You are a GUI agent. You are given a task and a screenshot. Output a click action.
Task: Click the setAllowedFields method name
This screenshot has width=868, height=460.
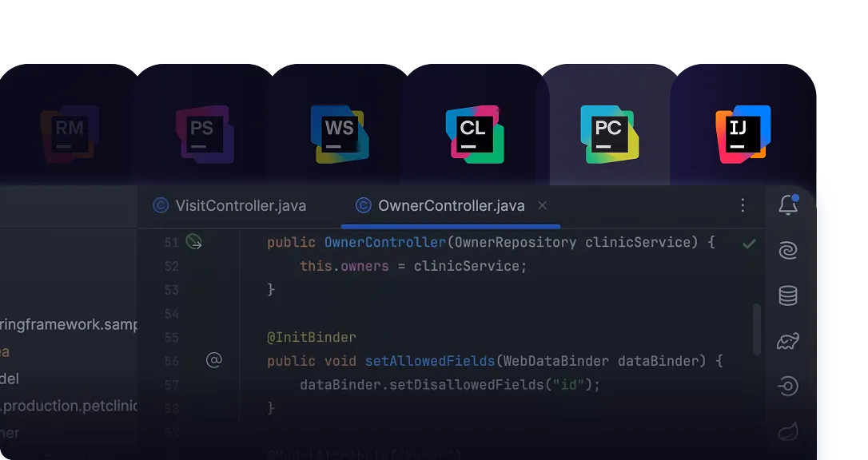tap(429, 361)
